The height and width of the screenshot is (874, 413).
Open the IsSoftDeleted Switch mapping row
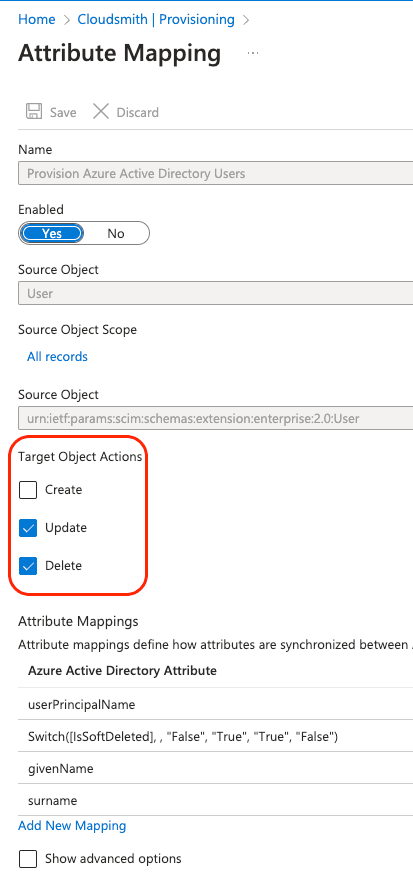(x=216, y=737)
